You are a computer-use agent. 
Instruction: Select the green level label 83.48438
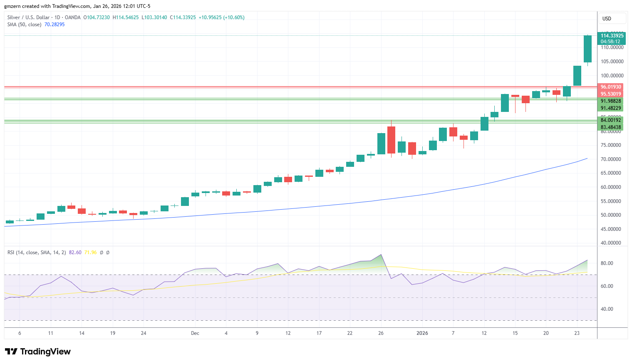(611, 127)
